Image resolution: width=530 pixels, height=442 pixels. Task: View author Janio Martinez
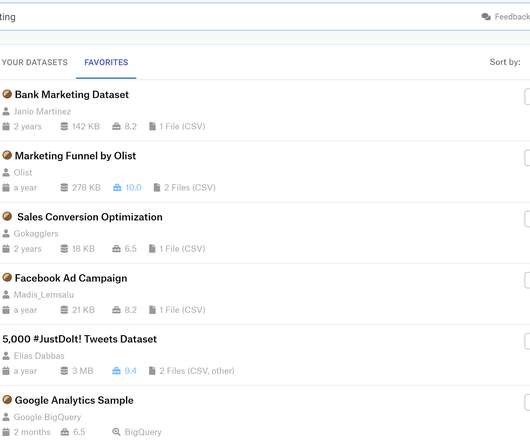click(42, 111)
